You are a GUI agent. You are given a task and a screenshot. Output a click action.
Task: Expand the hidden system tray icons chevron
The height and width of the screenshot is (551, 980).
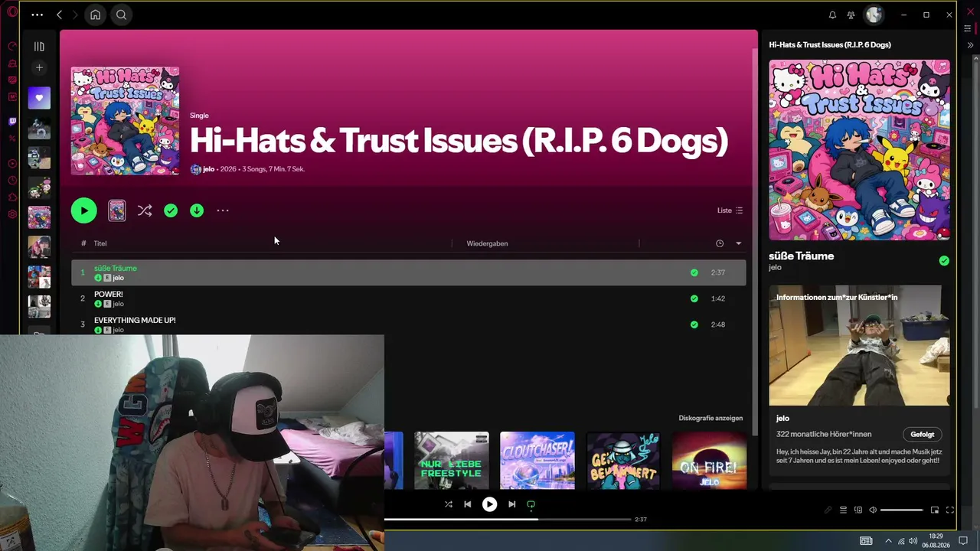[x=888, y=541]
